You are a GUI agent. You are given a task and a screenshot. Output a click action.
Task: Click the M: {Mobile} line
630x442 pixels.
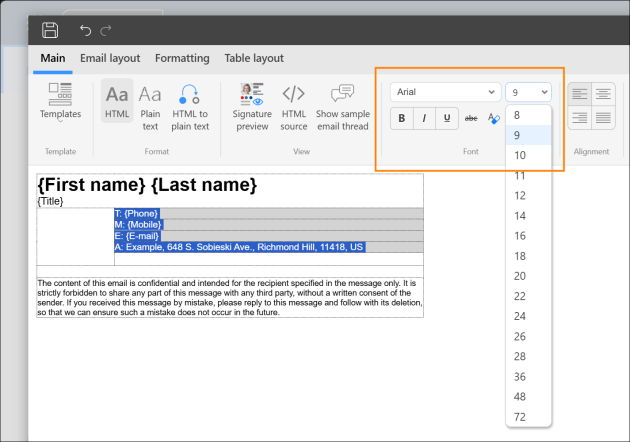coord(139,225)
